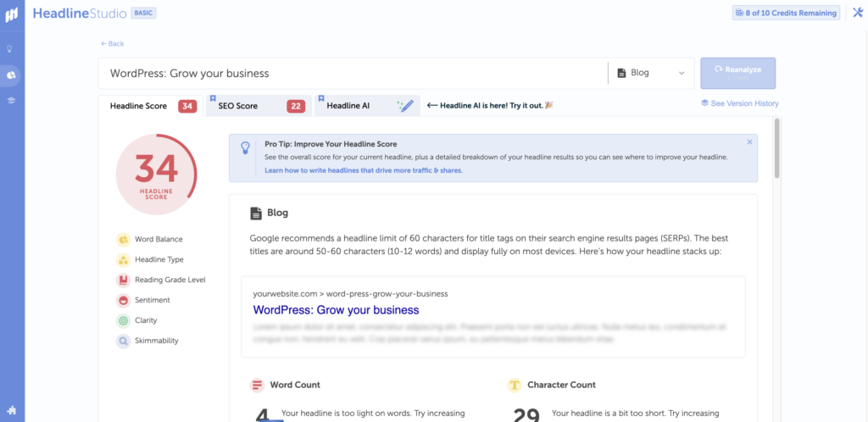Image resolution: width=868 pixels, height=422 pixels.
Task: Click the Word Count icon
Action: 257,385
